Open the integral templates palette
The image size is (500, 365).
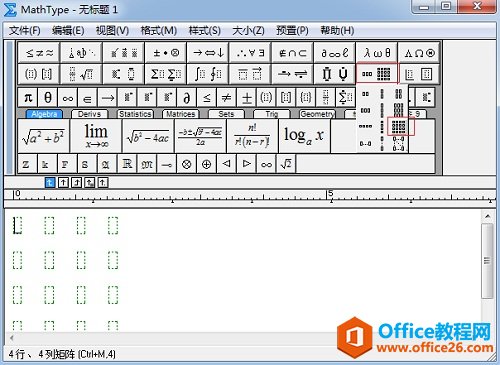(208, 74)
